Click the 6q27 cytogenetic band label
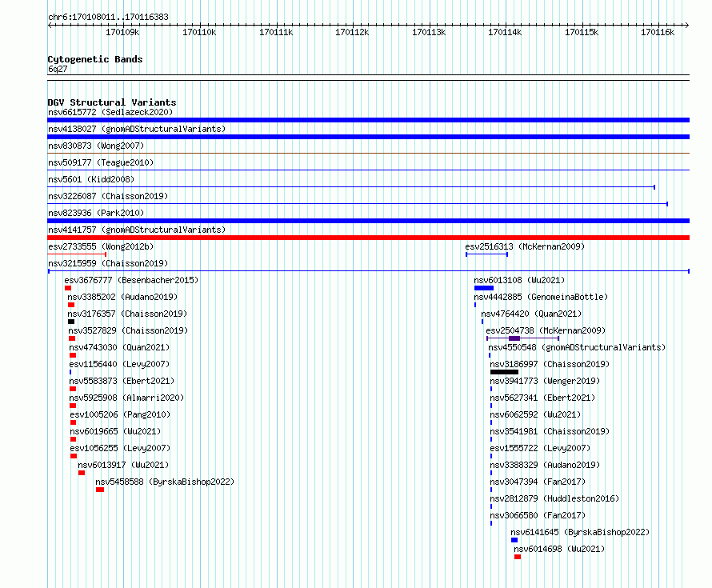712x588 pixels. pos(58,69)
